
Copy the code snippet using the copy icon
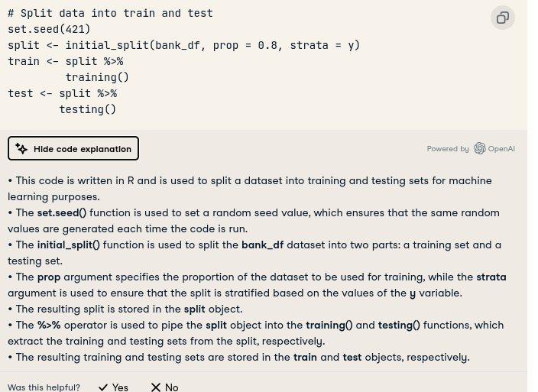(x=502, y=18)
